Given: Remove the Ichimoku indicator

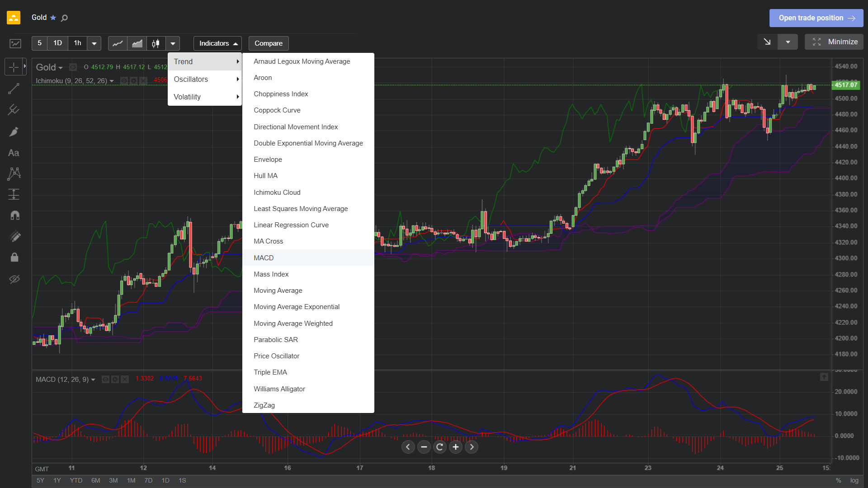Looking at the screenshot, I should pyautogui.click(x=143, y=80).
